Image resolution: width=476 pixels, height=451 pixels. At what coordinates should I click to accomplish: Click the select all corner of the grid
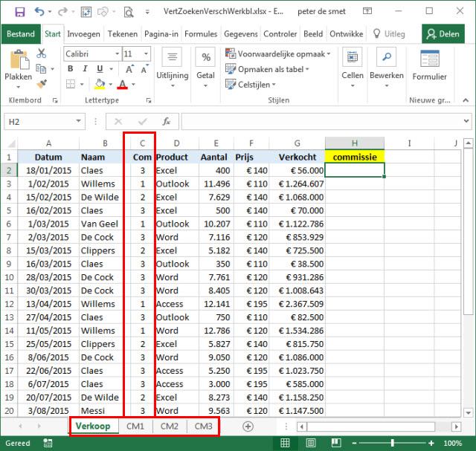coord(11,143)
